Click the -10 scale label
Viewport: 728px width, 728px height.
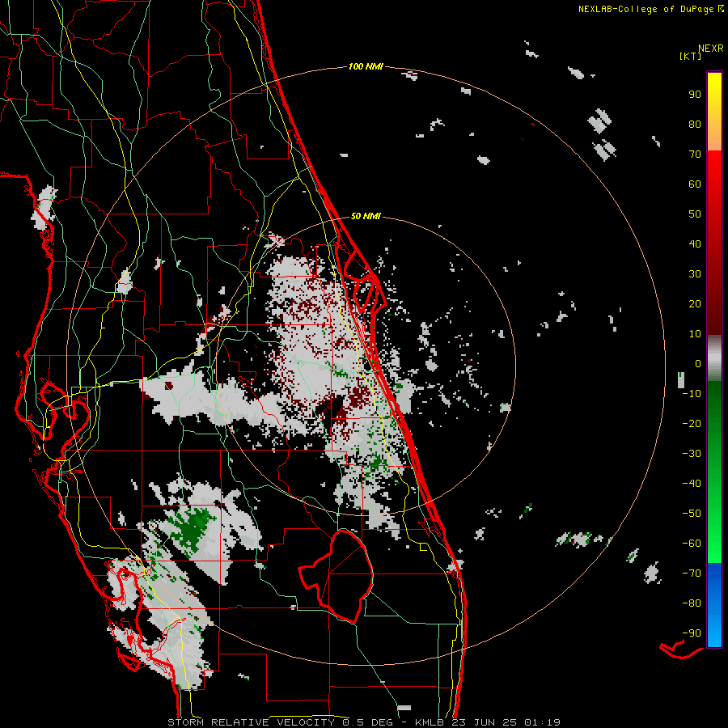click(x=692, y=394)
